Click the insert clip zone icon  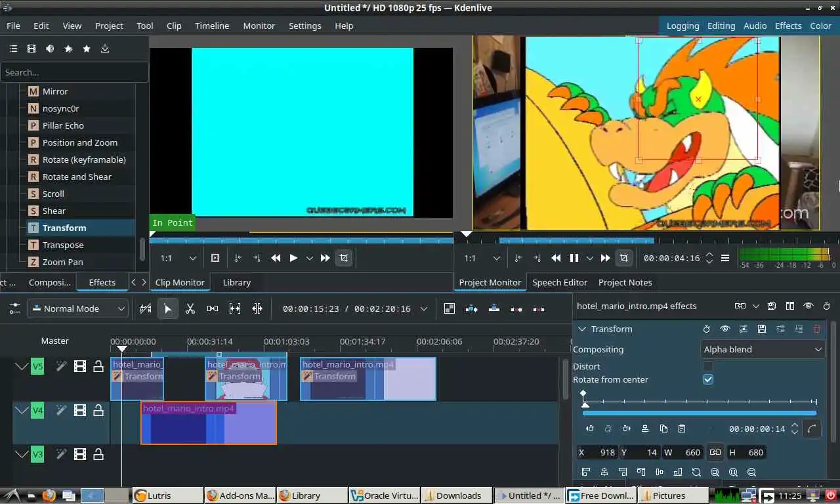(472, 308)
